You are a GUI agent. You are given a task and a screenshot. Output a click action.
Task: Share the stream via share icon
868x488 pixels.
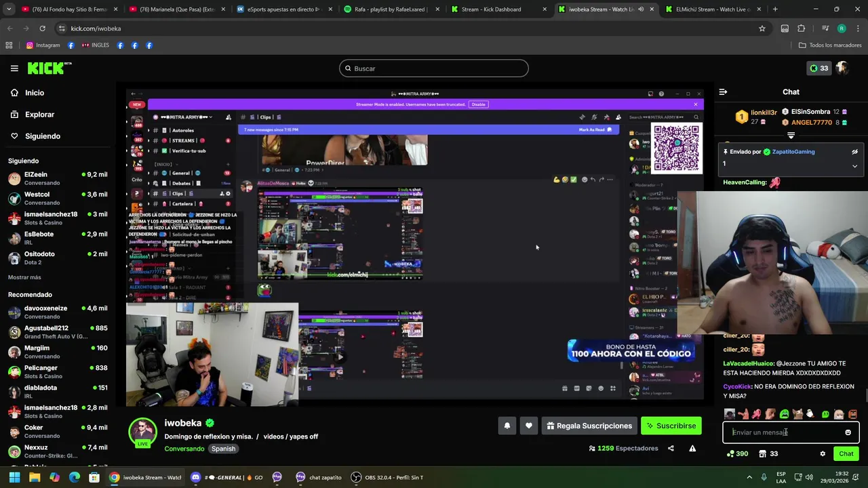coord(671,448)
